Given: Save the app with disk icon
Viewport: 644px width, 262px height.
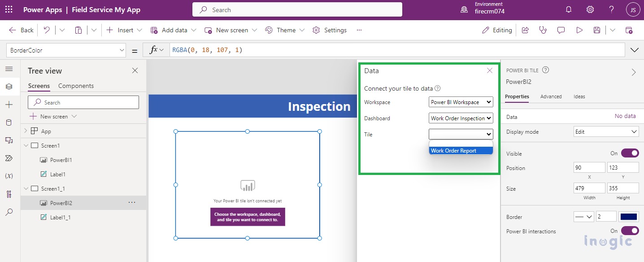Looking at the screenshot, I should [597, 30].
